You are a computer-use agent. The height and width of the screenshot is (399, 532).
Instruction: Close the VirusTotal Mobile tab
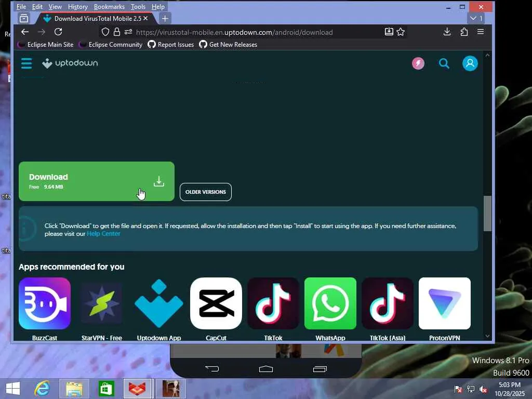tap(145, 18)
